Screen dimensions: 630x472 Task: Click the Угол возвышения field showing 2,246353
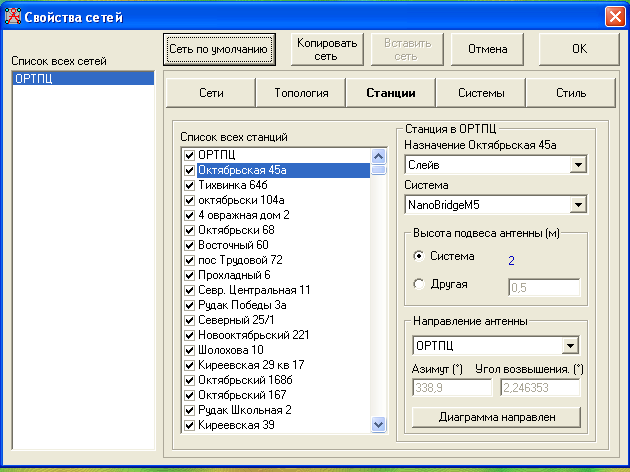pyautogui.click(x=540, y=388)
